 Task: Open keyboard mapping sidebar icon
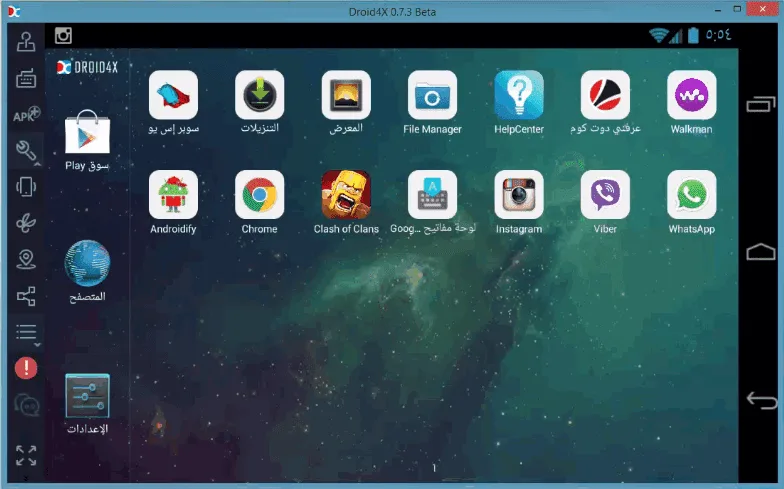point(26,78)
